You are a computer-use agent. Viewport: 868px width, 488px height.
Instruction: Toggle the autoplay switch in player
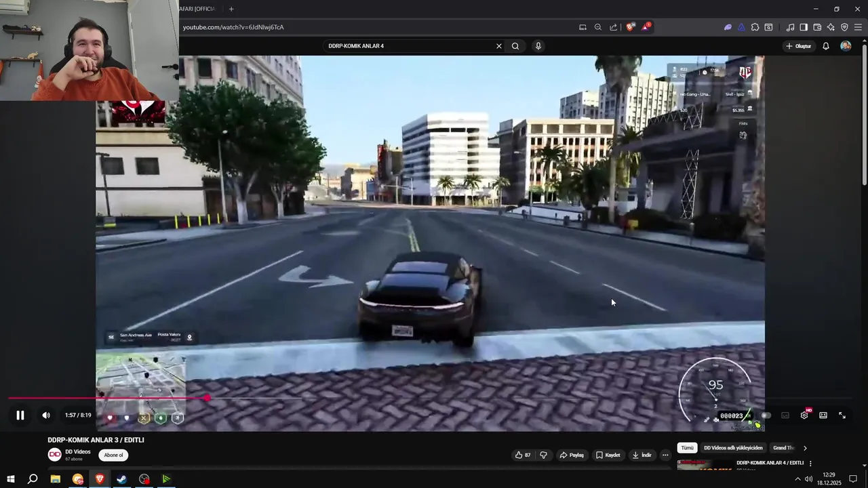pyautogui.click(x=766, y=415)
